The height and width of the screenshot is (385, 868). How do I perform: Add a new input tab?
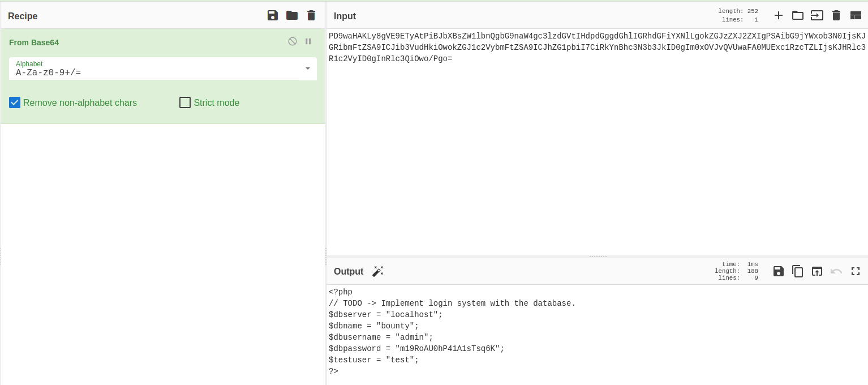(779, 15)
